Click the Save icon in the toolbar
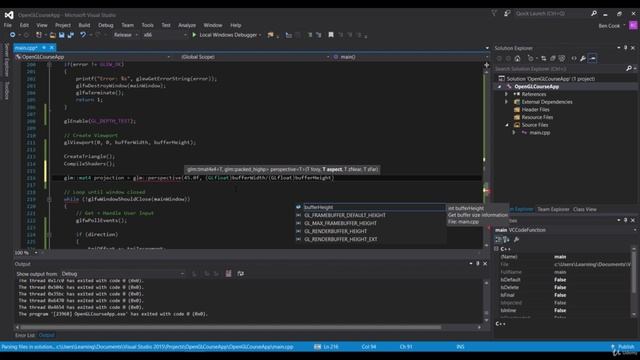Viewport: 640px width, 360px height. pyautogui.click(x=61, y=35)
